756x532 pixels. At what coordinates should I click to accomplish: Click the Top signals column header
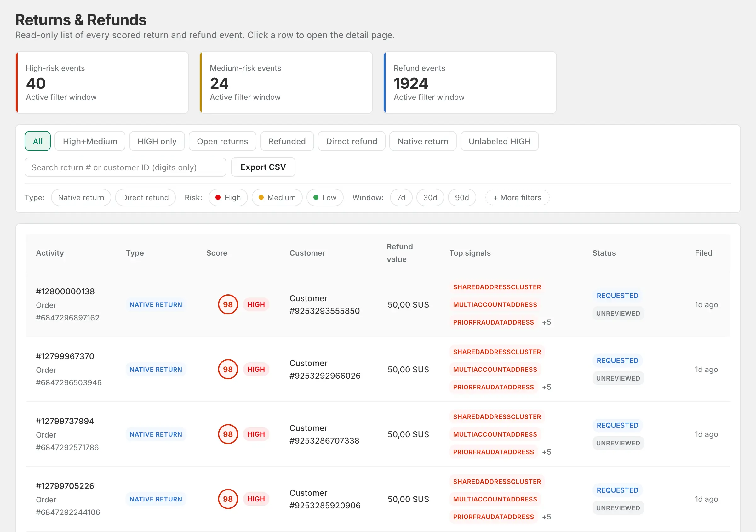(470, 253)
